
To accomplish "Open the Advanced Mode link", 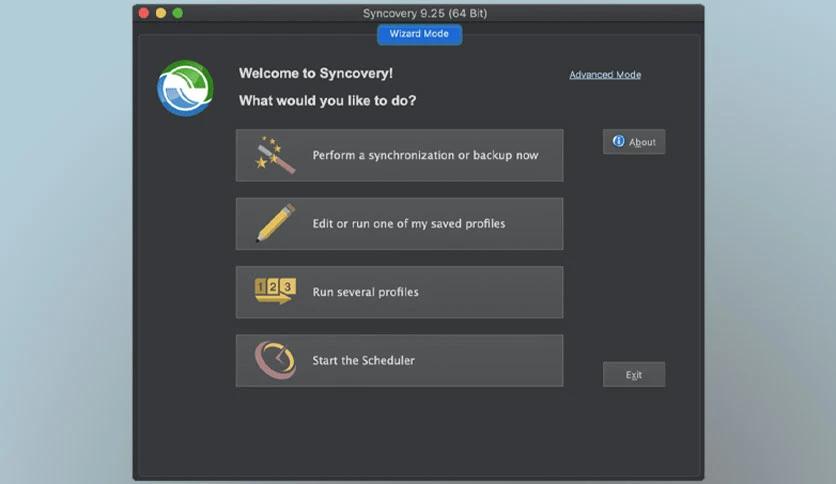I will (x=605, y=75).
